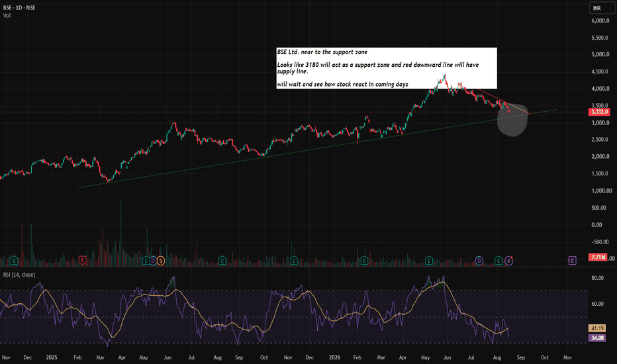Select the white text note about the support zone
This screenshot has height=364, width=617.
(x=387, y=68)
